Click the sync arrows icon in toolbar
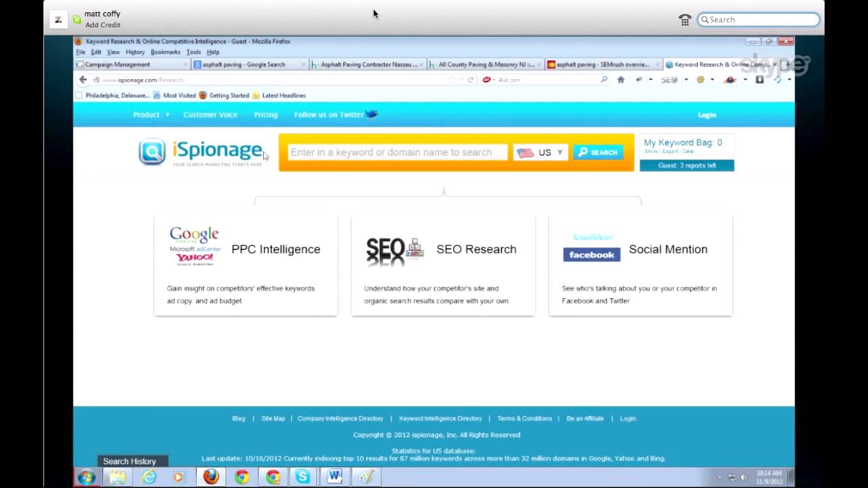The width and height of the screenshot is (868, 488). 778,80
